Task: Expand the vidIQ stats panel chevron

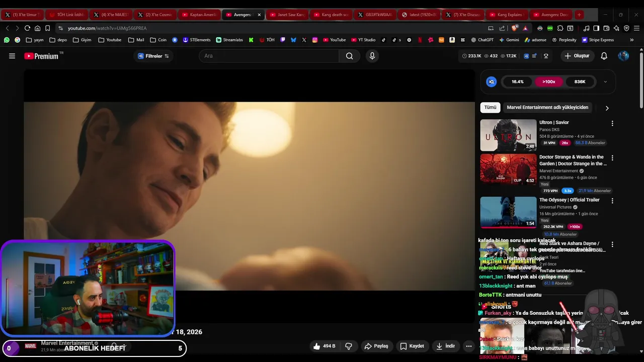Action: (605, 82)
